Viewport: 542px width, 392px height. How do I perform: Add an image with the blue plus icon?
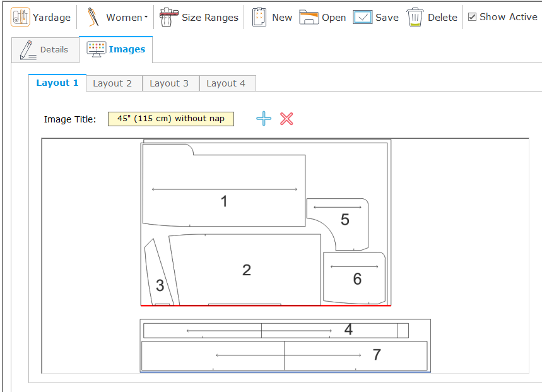[x=264, y=119]
